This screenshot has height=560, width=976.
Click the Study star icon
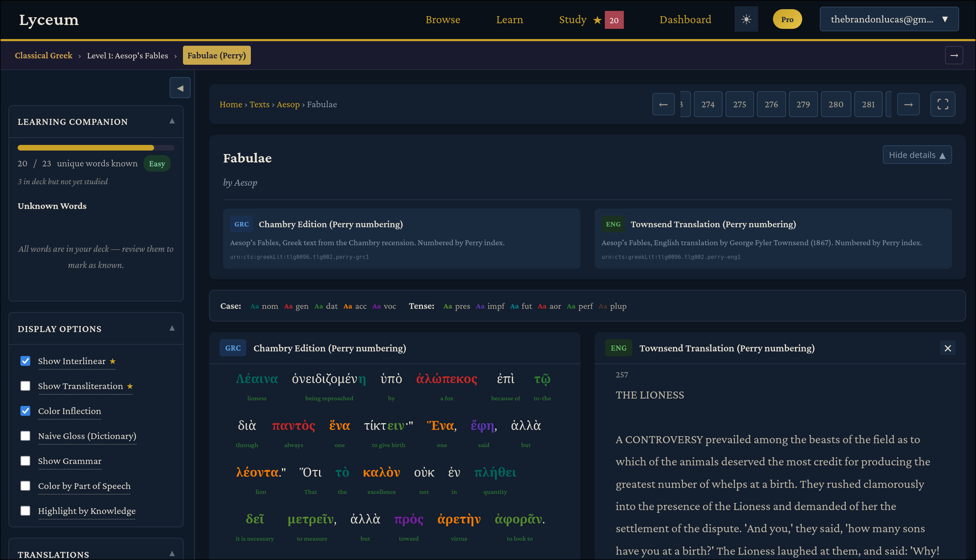[x=597, y=20]
